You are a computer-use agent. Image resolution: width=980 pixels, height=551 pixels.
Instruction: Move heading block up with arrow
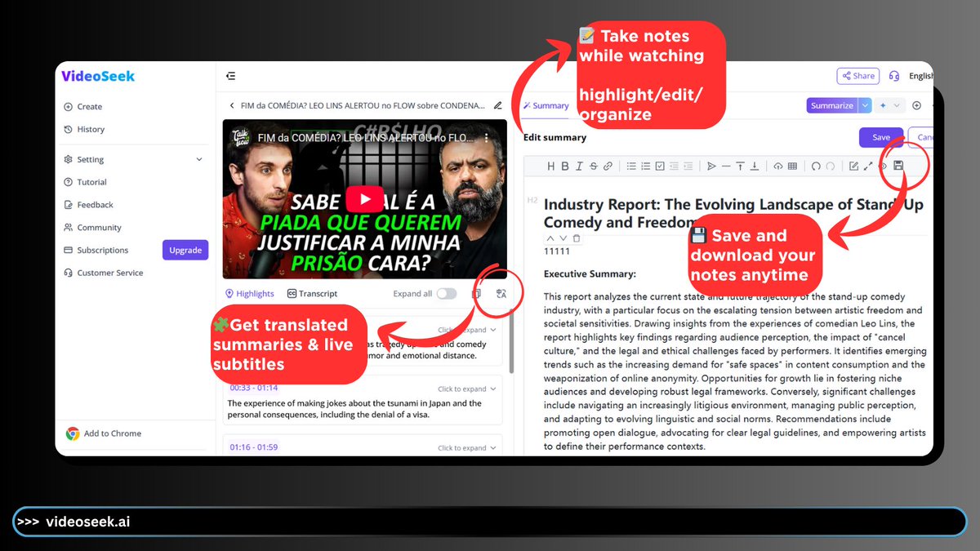(550, 238)
